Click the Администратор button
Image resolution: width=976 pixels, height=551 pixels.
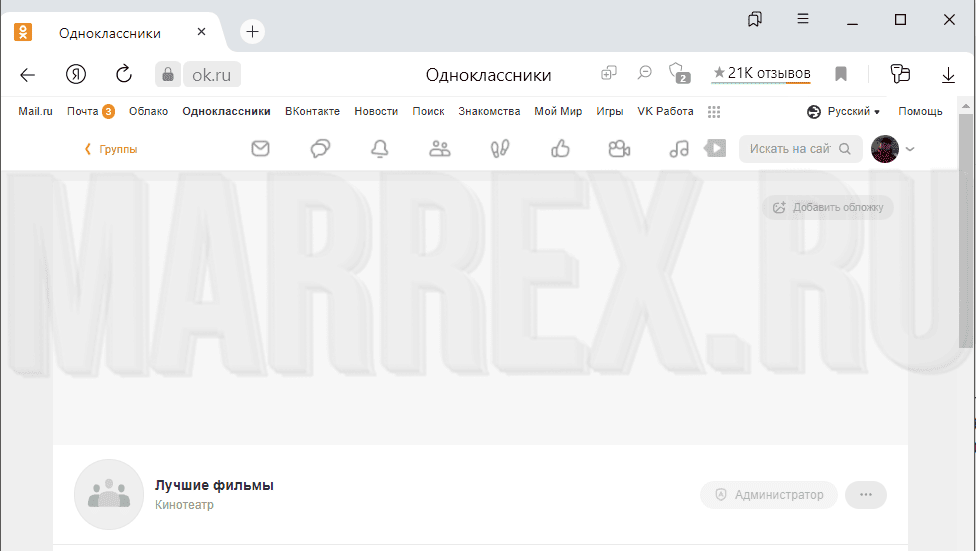coord(769,495)
